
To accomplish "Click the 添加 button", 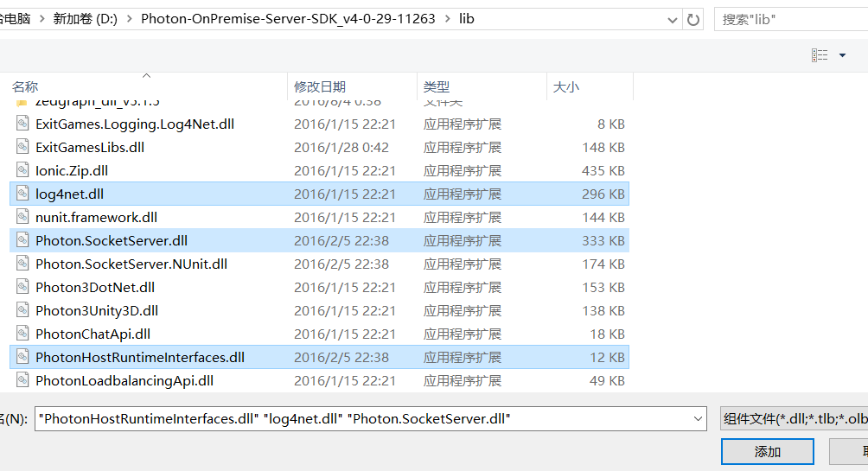I will [x=767, y=452].
